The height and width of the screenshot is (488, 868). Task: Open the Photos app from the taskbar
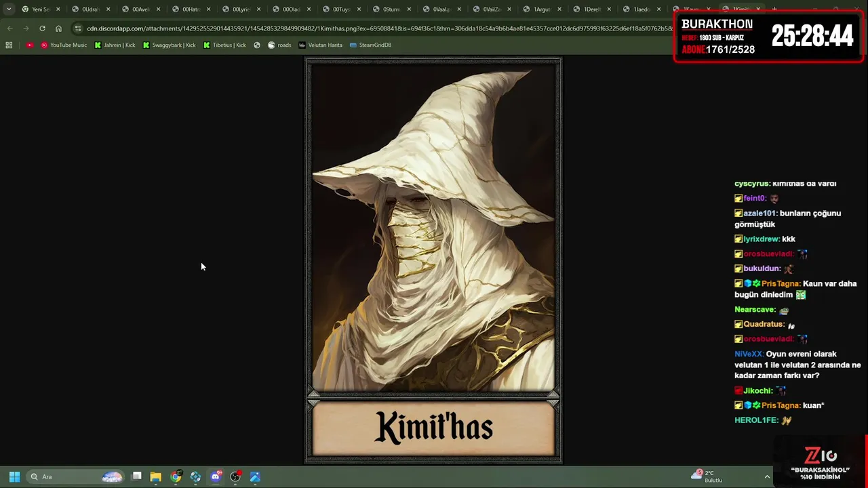coord(255,476)
